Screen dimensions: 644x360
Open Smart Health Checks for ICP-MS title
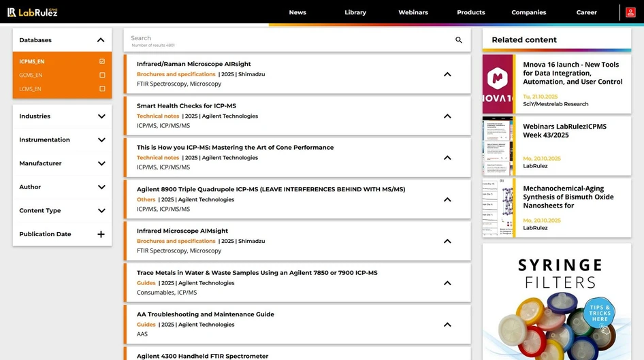tap(187, 106)
